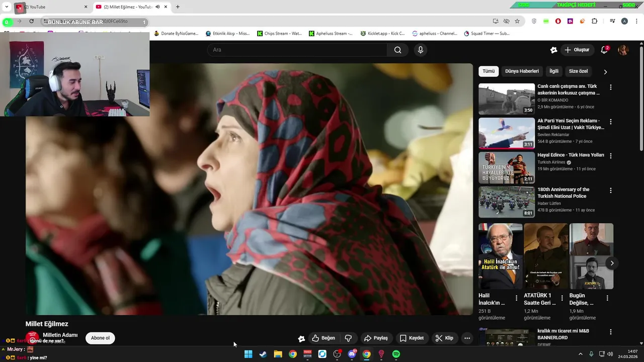Open Milletin Adamı channel link
The height and width of the screenshot is (362, 644).
[60, 335]
